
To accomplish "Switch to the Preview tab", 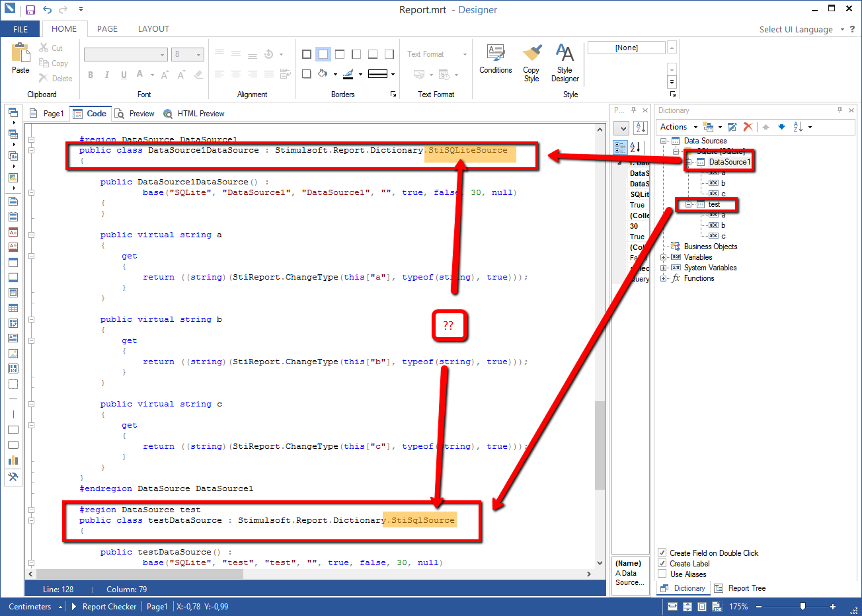I will (135, 114).
